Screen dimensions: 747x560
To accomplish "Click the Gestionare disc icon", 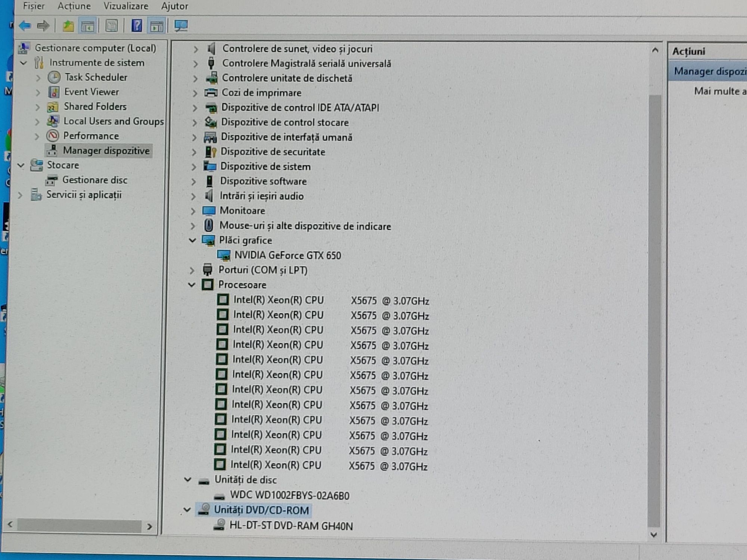I will 51,180.
